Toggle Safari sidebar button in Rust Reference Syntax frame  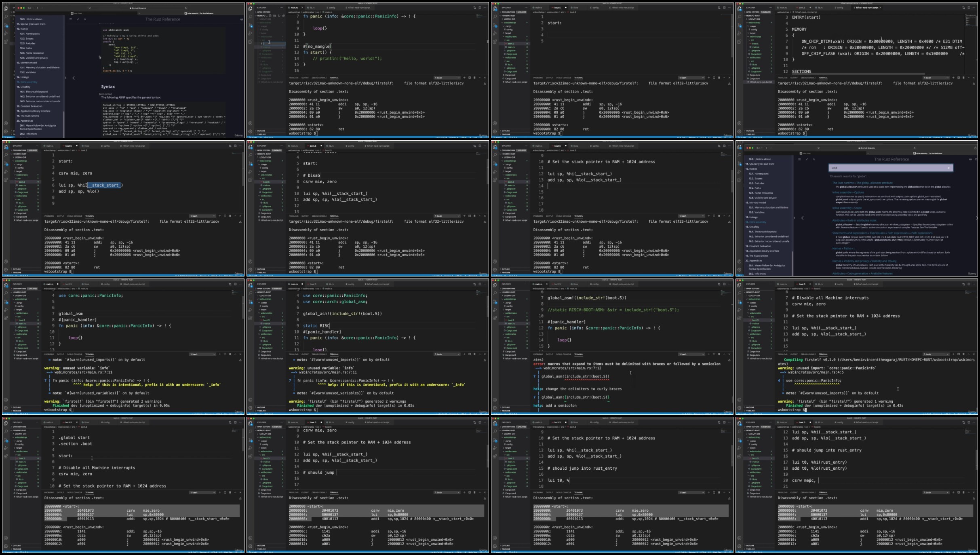click(x=30, y=8)
